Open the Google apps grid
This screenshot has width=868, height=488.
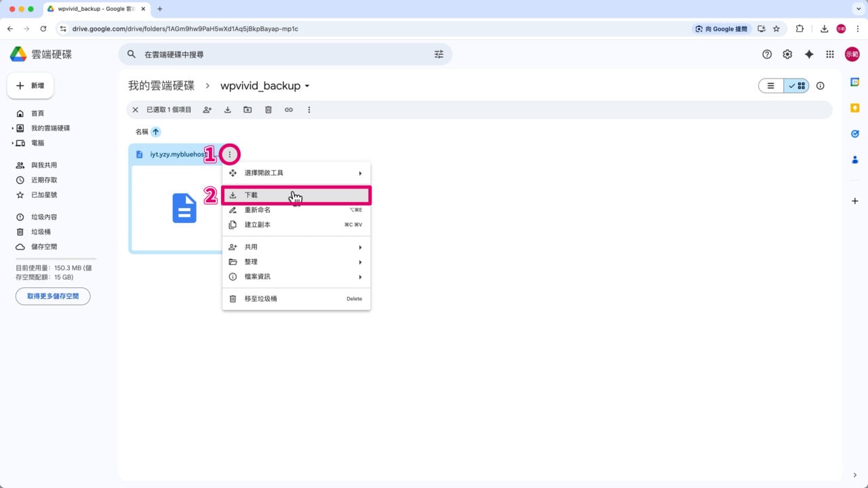point(830,54)
